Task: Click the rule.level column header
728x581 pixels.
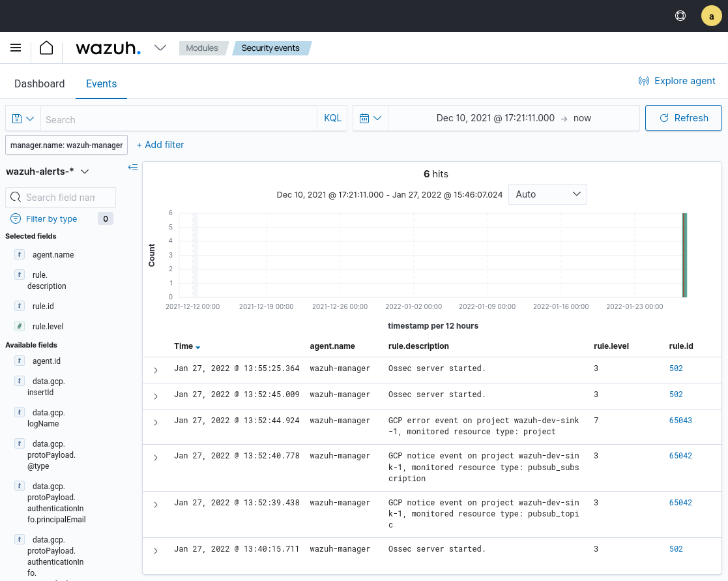Action: 611,346
